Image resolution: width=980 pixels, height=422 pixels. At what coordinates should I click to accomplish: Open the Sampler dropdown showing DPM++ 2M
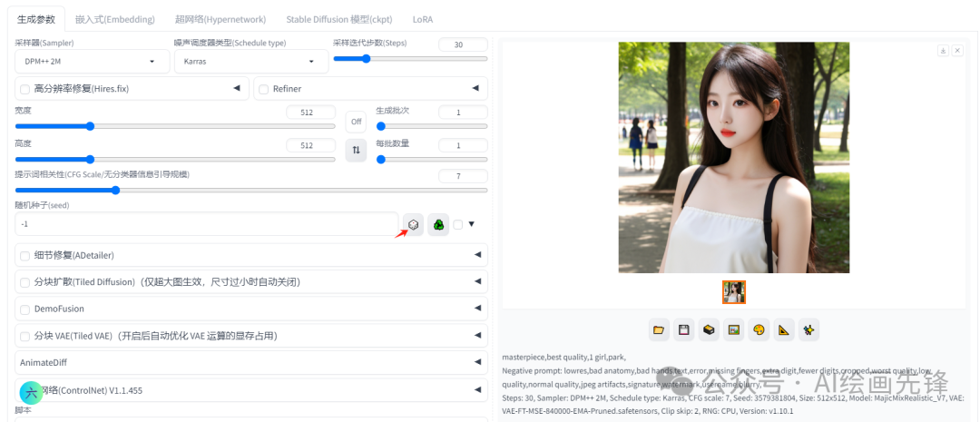[x=93, y=62]
